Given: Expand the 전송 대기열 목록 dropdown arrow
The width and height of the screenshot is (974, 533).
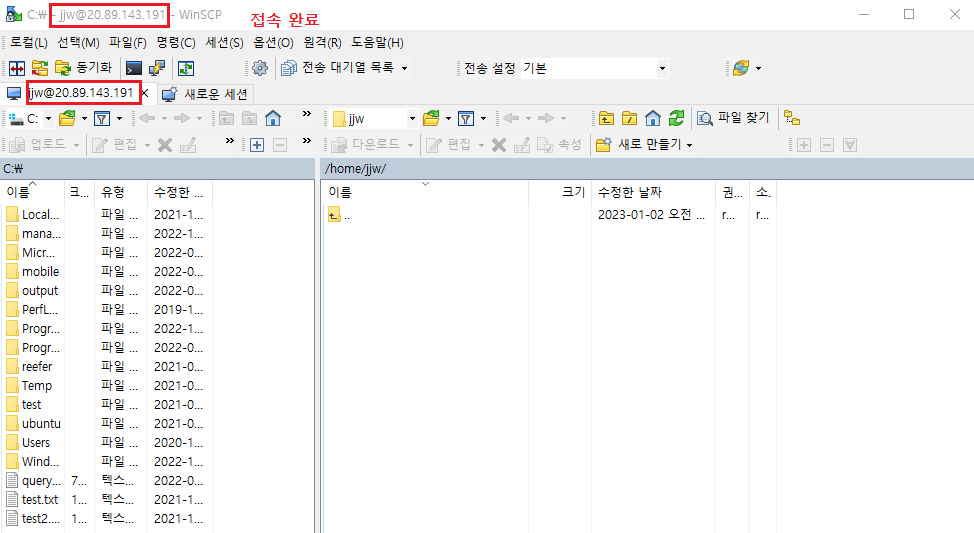Looking at the screenshot, I should (x=404, y=68).
